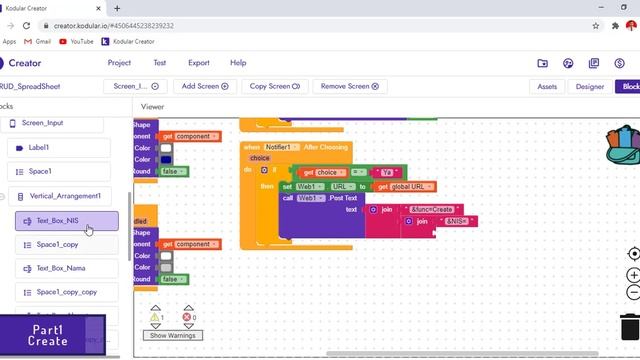Select Space1 in the blocks tree
The height and width of the screenshot is (360, 640).
click(x=59, y=172)
